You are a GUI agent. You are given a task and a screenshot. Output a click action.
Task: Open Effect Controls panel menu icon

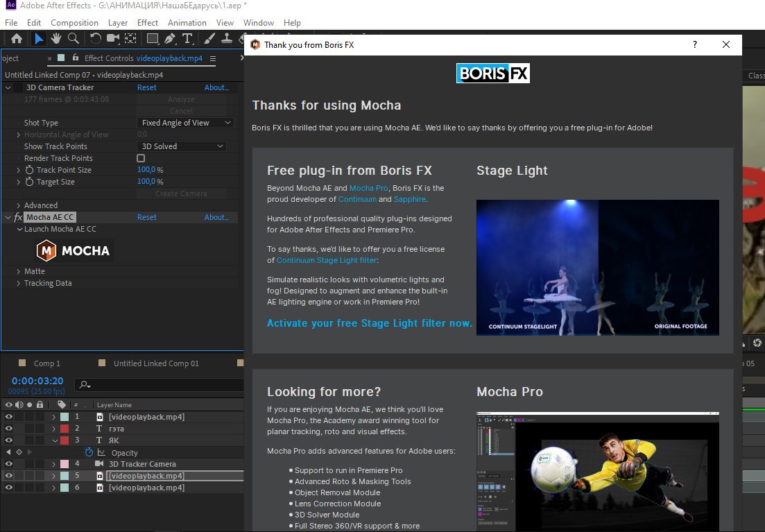tap(213, 58)
